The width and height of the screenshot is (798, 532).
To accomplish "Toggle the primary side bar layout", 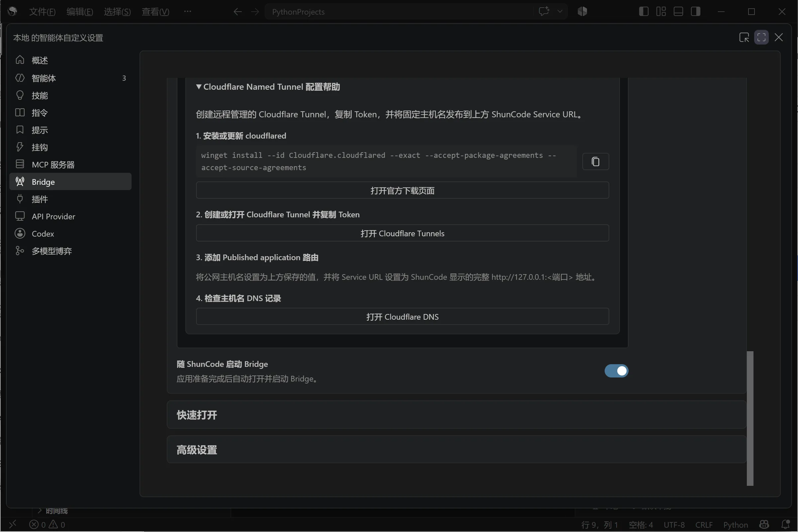I will point(644,12).
